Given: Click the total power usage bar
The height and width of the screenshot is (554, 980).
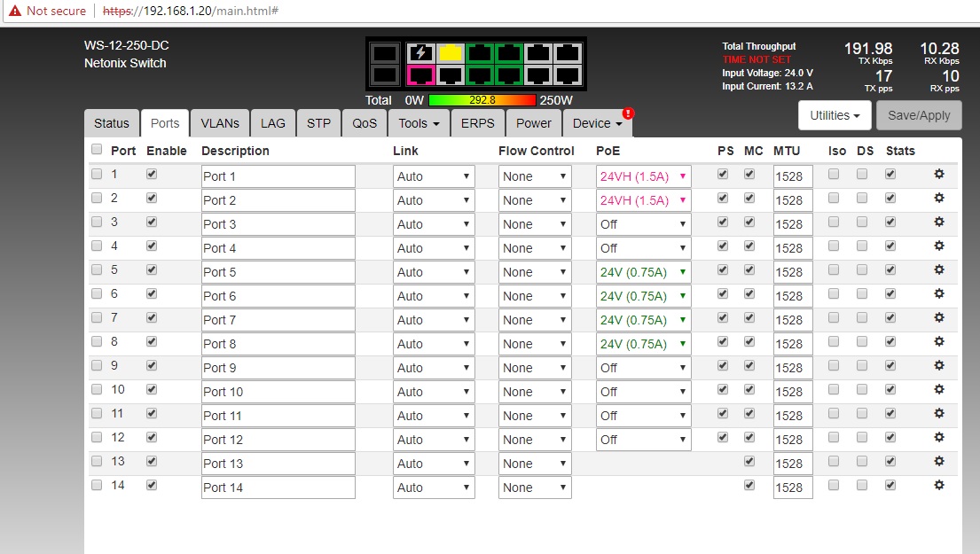Looking at the screenshot, I should tap(482, 100).
